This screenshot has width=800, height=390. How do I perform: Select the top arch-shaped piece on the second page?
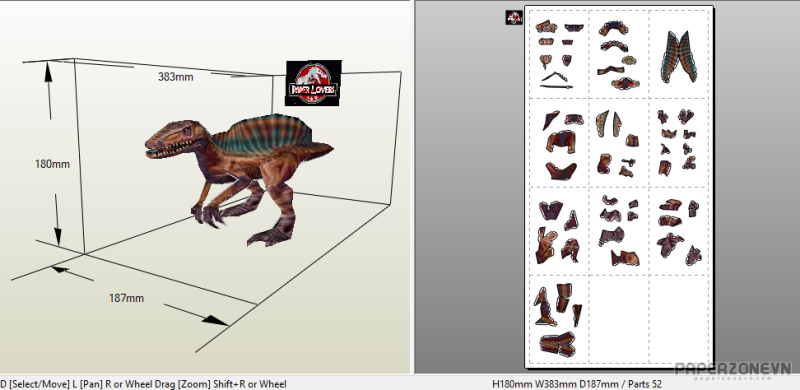pos(613,28)
